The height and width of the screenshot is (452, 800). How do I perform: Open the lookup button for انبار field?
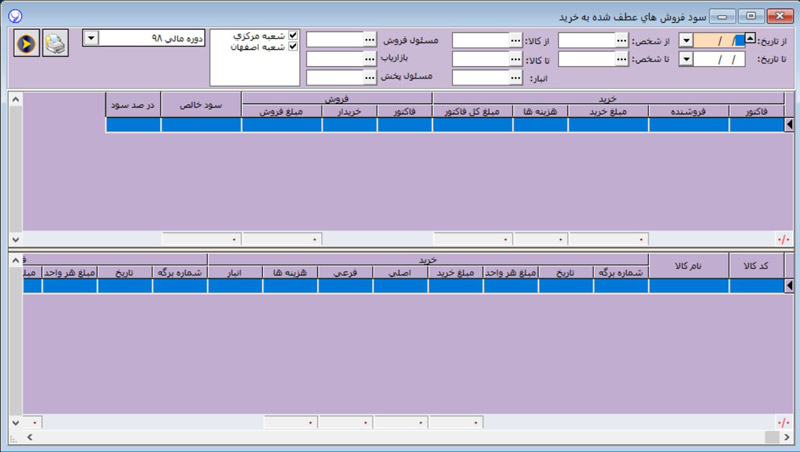[516, 77]
